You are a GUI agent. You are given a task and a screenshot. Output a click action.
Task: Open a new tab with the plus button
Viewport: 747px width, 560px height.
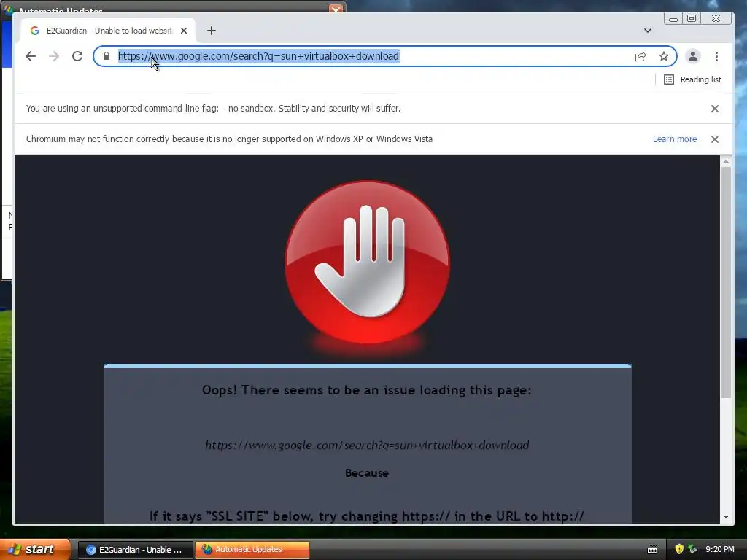point(212,31)
